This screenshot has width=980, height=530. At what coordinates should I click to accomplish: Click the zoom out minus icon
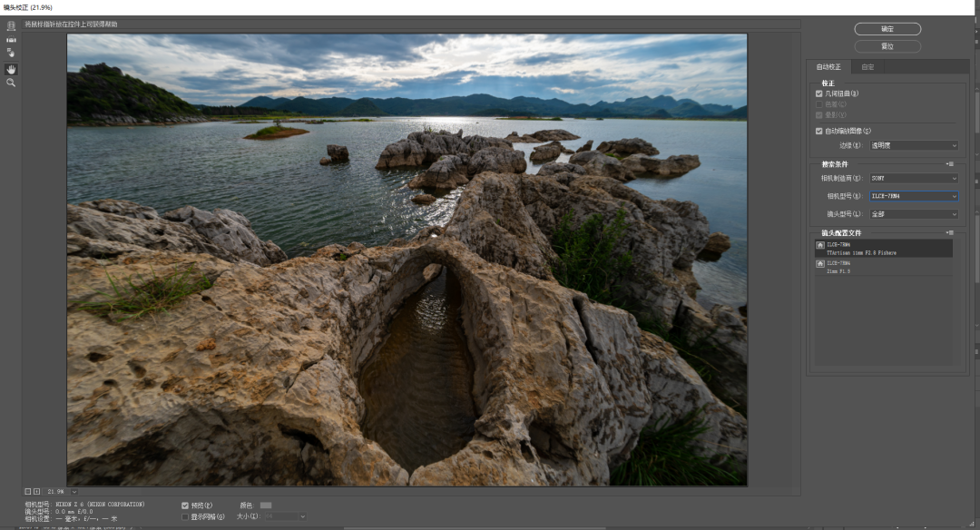tap(27, 491)
